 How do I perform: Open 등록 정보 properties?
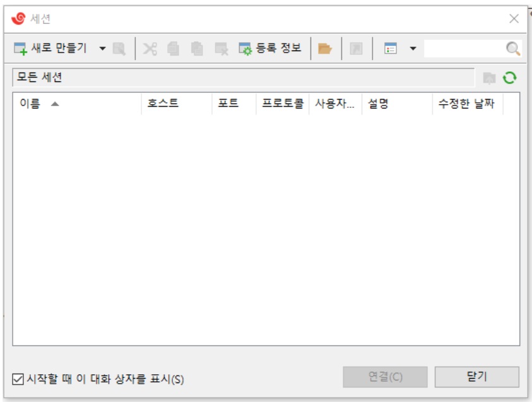(x=270, y=48)
